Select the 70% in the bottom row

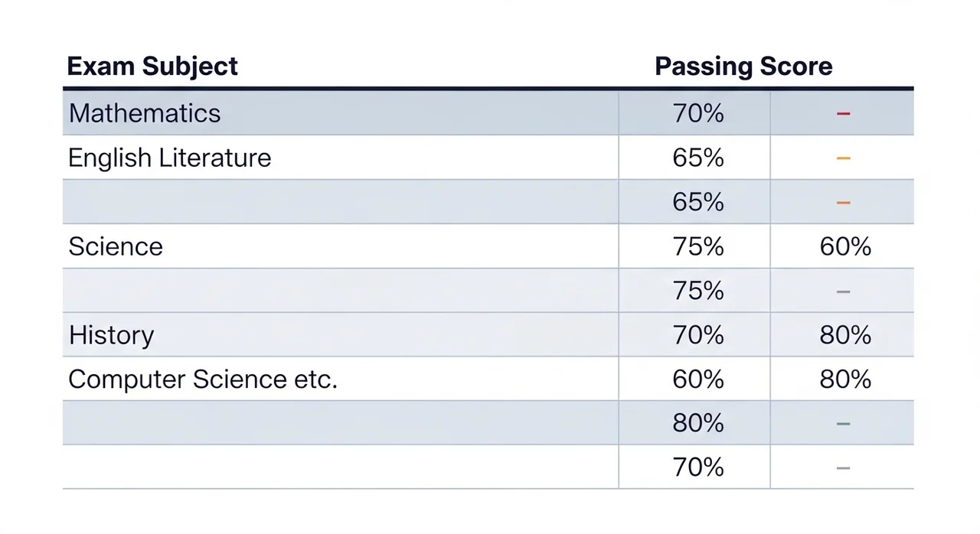click(697, 467)
